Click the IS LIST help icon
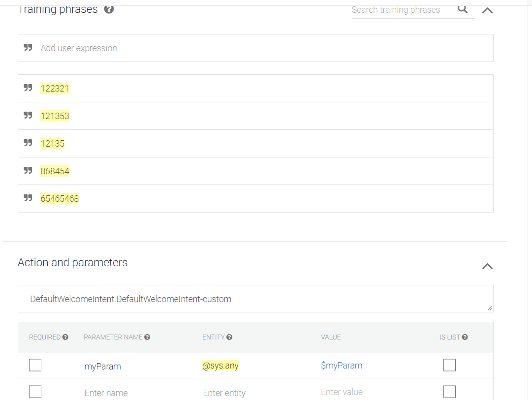532x400 pixels. click(465, 337)
